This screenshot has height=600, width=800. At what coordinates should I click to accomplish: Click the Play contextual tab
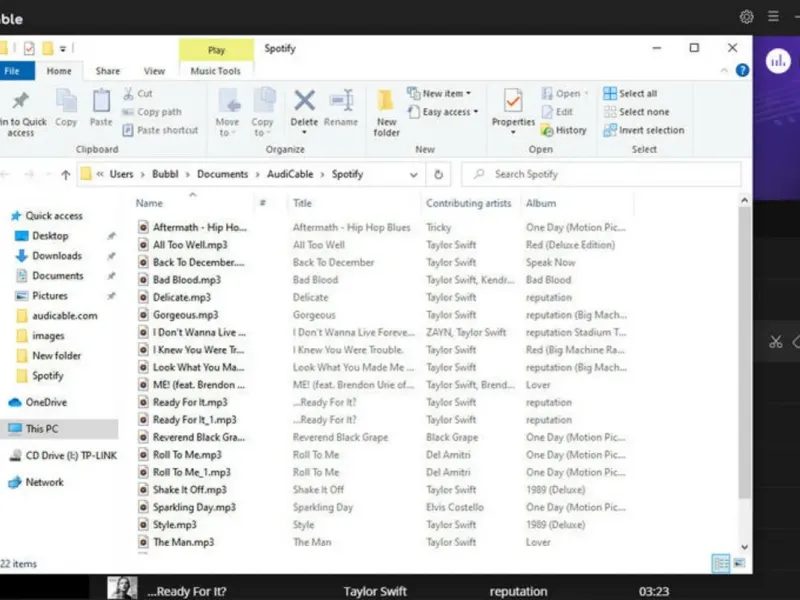[216, 50]
